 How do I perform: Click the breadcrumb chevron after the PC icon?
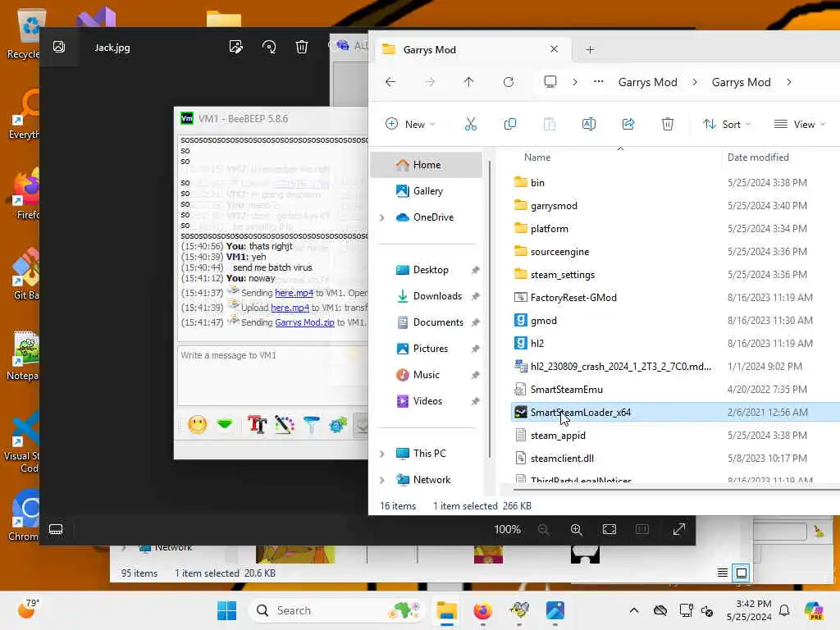[x=575, y=82]
